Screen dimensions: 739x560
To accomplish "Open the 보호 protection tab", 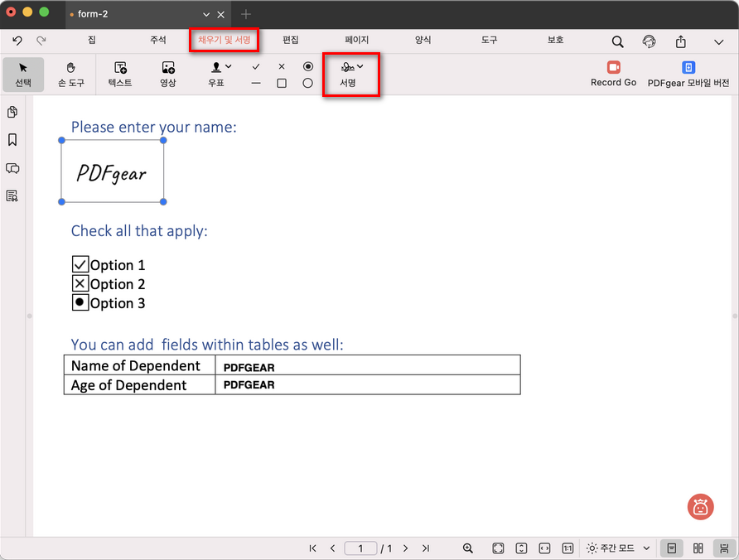I will tap(554, 40).
